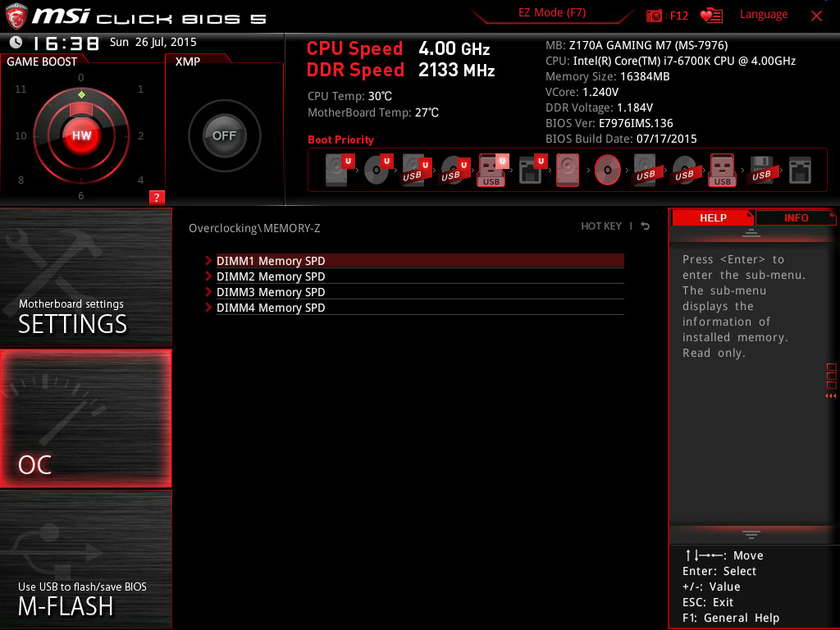This screenshot has height=630, width=840.
Task: Select the highlighted legacy hard disk boot icon
Action: (x=568, y=170)
